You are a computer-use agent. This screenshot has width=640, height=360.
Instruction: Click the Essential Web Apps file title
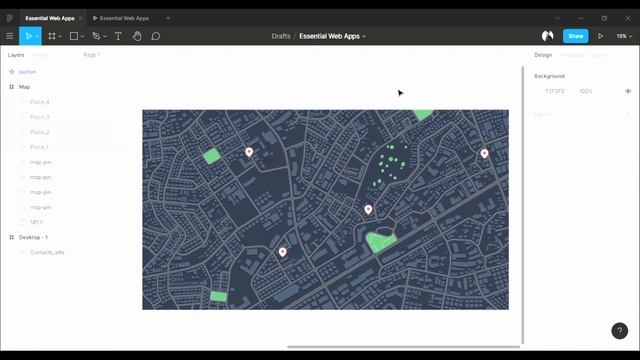pyautogui.click(x=329, y=36)
